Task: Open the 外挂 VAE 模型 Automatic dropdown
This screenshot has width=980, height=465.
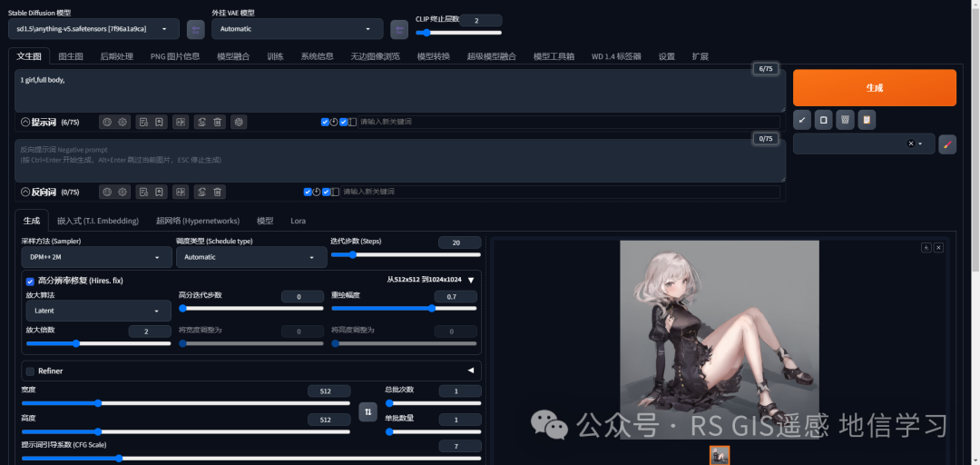Action: click(x=298, y=29)
